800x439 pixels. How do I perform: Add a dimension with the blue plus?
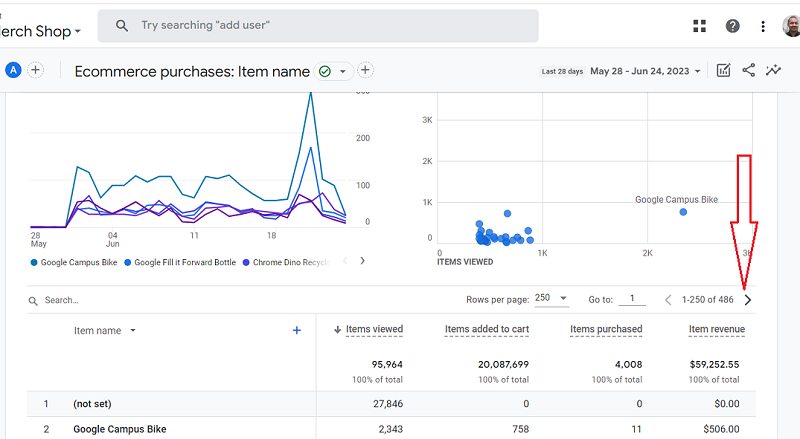[296, 330]
